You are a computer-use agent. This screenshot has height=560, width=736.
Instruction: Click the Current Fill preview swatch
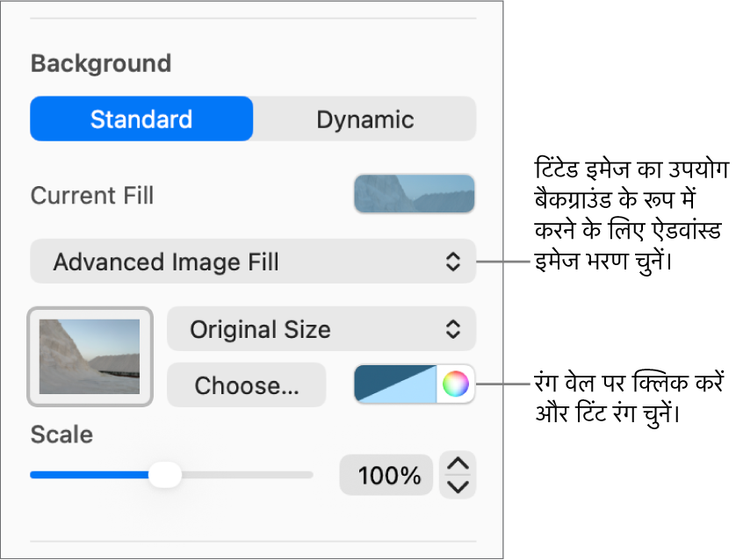(x=414, y=194)
